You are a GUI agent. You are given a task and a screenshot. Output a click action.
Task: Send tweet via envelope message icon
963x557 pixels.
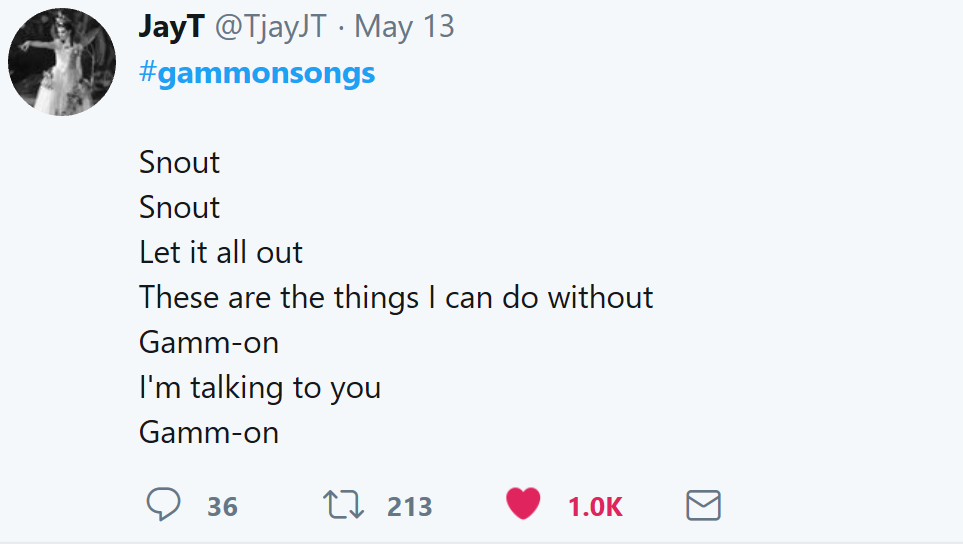pyautogui.click(x=703, y=506)
